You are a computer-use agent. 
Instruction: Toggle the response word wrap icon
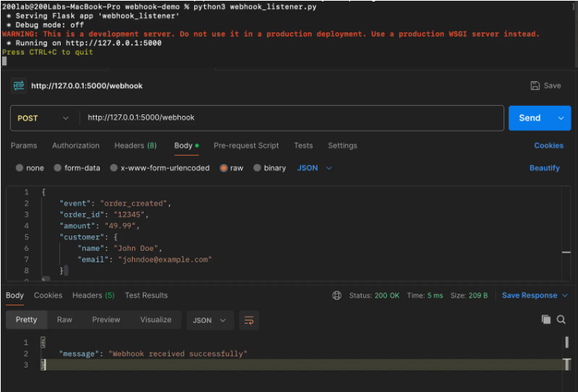point(249,320)
